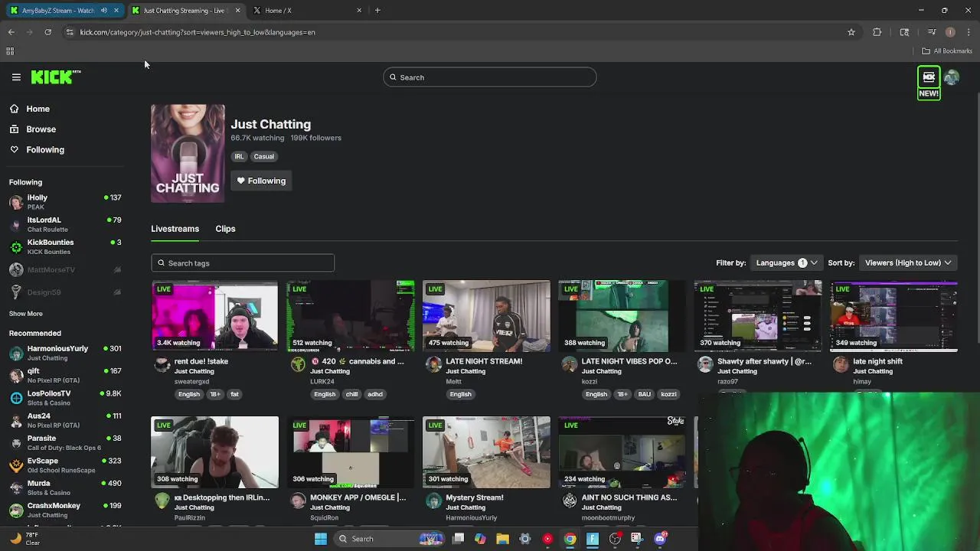Click the Casual category tag
The image size is (980, 551).
coord(263,156)
